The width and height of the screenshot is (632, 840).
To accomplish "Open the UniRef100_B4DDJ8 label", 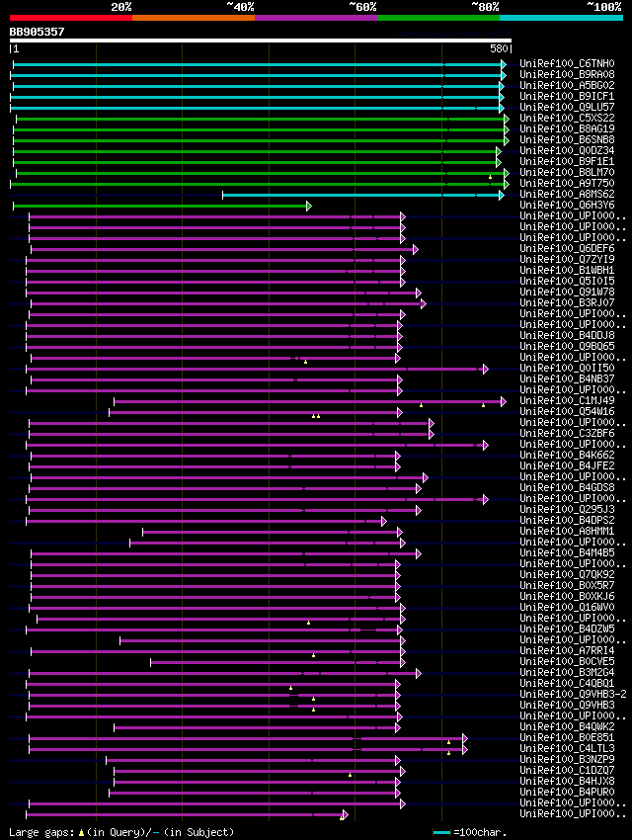I will (x=567, y=335).
